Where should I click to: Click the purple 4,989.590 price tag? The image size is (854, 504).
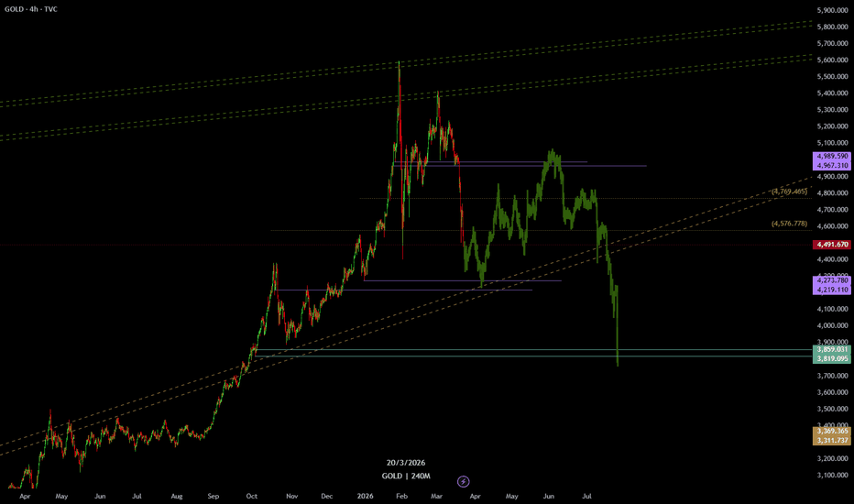click(x=832, y=157)
